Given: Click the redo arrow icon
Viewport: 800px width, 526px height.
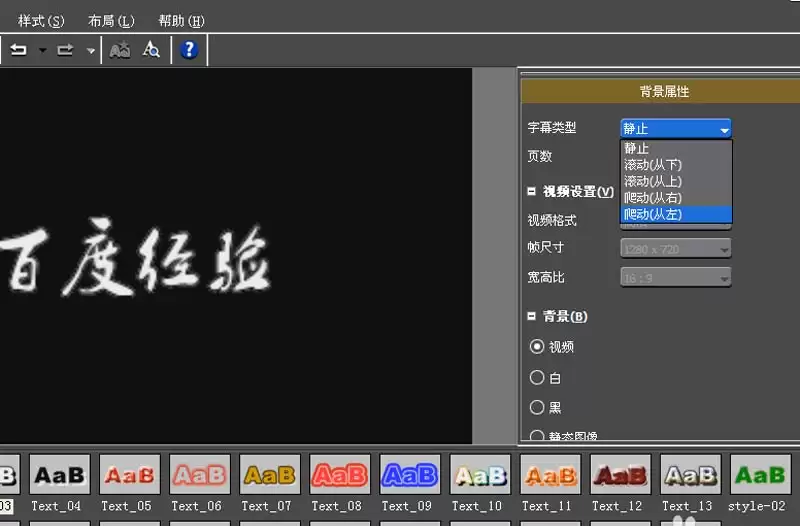Looking at the screenshot, I should click(x=65, y=50).
